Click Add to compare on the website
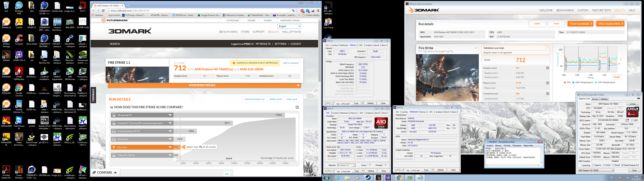 click(291, 63)
